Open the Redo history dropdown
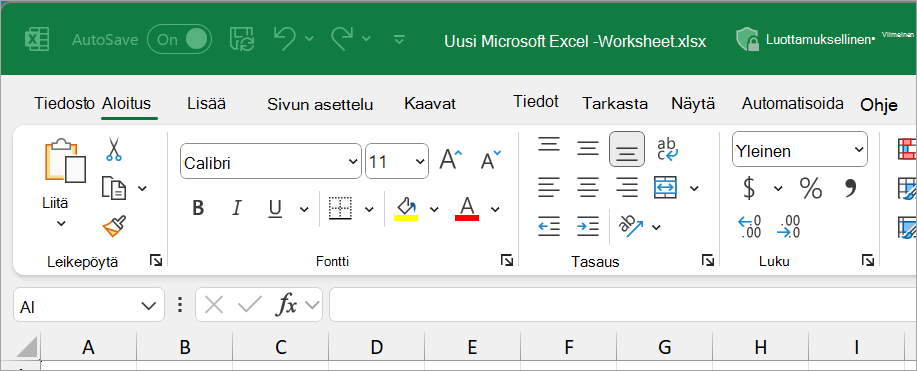 pyautogui.click(x=366, y=39)
